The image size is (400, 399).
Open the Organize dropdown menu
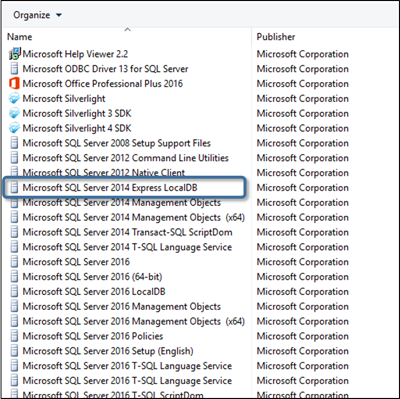[37, 15]
